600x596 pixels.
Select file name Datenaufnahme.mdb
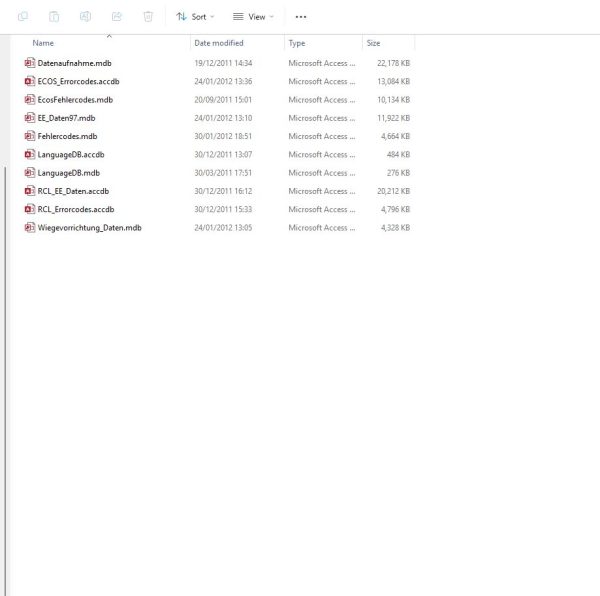click(75, 63)
